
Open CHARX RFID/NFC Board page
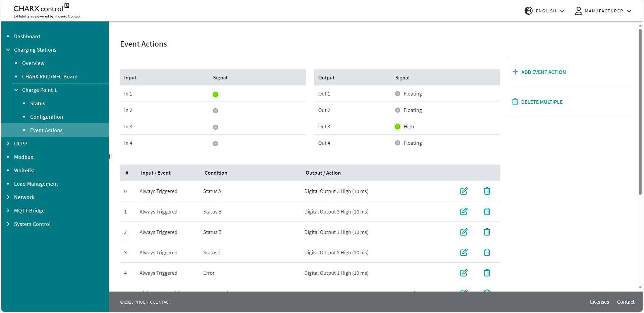(x=50, y=76)
